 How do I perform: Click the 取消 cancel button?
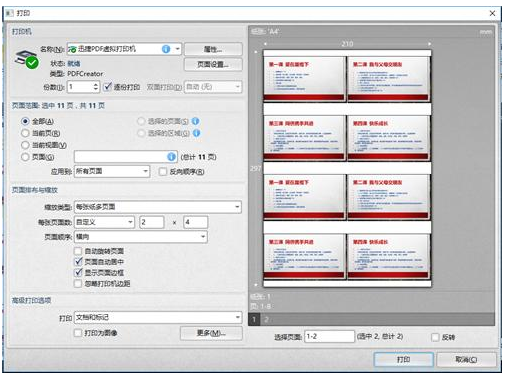[466, 359]
